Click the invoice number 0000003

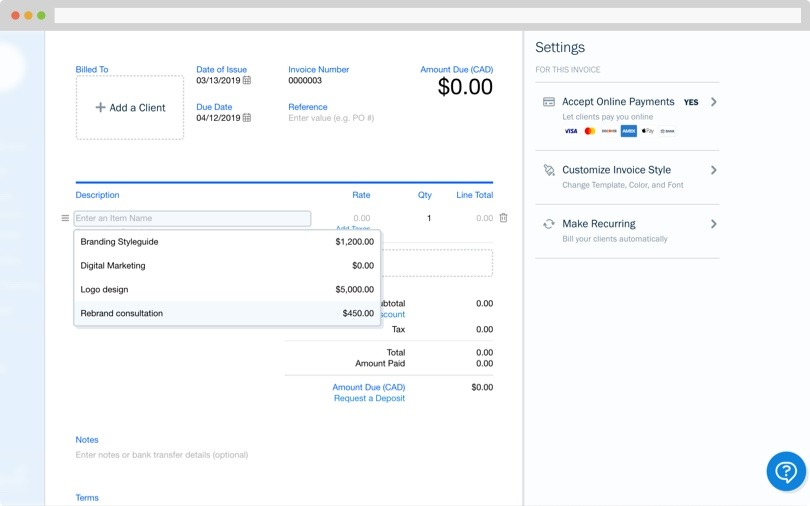coord(305,80)
